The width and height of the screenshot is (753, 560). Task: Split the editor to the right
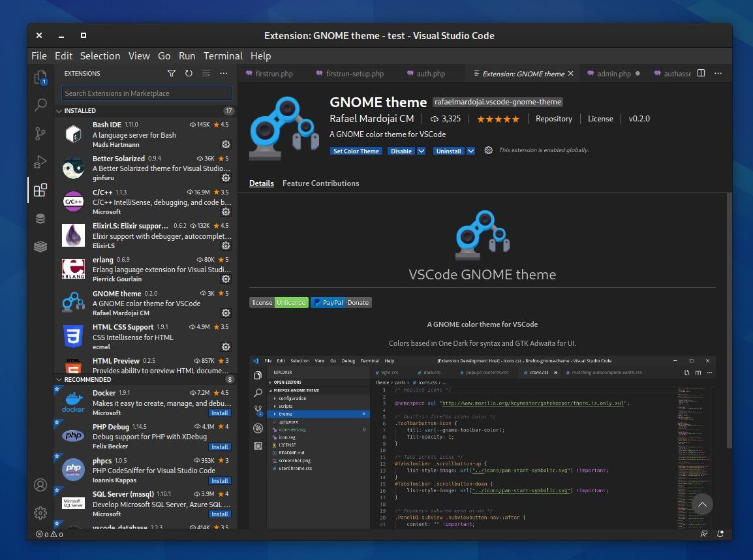click(x=701, y=74)
